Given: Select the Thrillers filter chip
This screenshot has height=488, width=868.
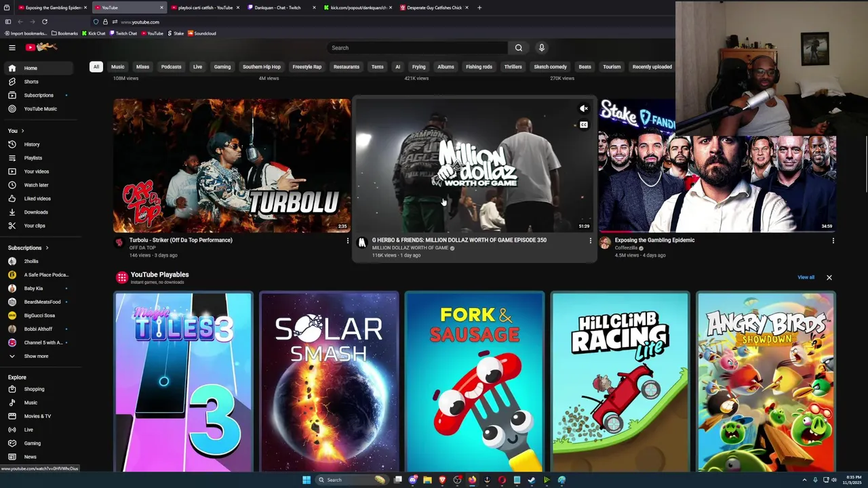Looking at the screenshot, I should (x=513, y=66).
